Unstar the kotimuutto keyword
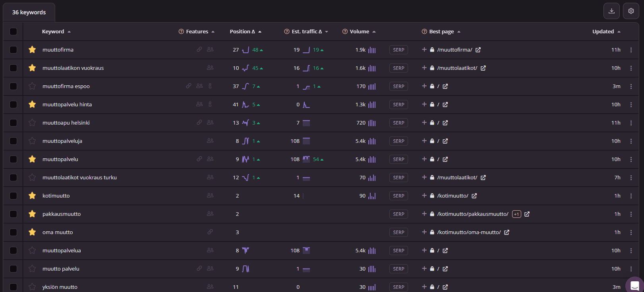644x292 pixels. [x=32, y=196]
